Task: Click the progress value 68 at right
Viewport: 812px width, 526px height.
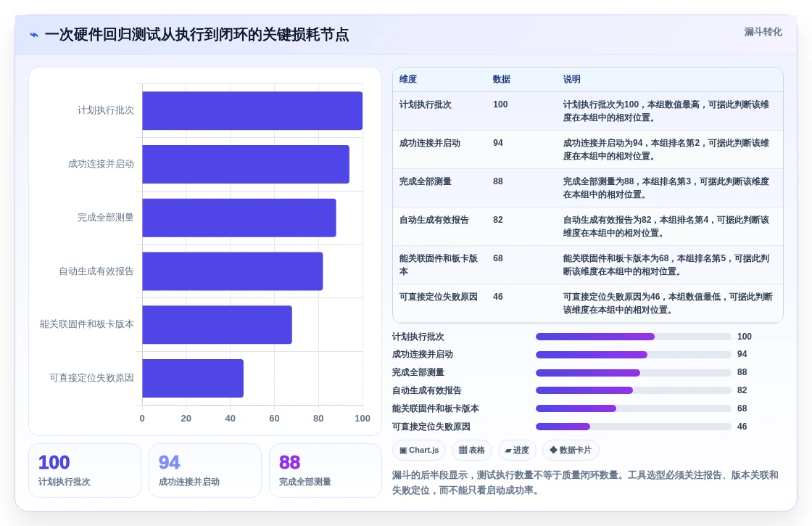Action: [742, 408]
